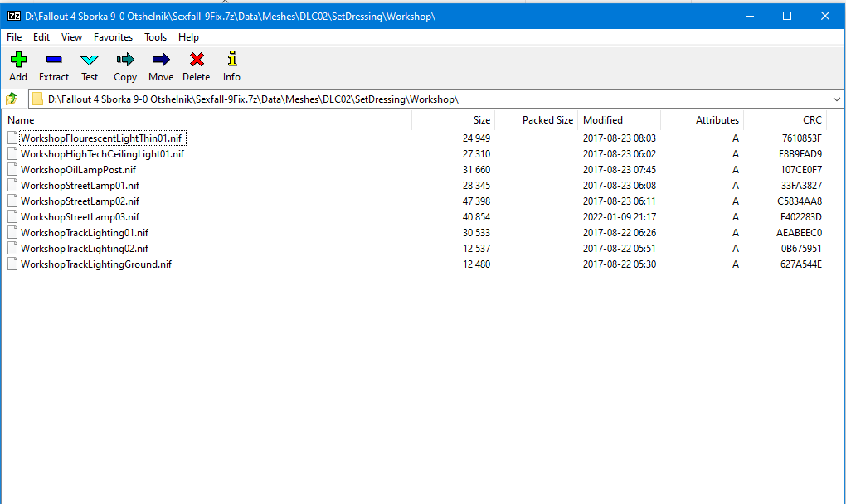Click the Copy arrow toolbar icon
The width and height of the screenshot is (846, 504).
[125, 60]
